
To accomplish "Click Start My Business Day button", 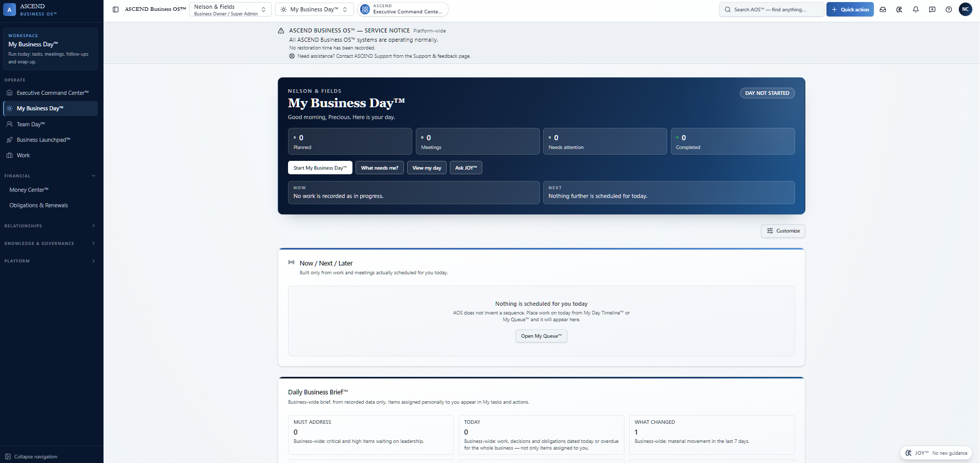I will click(320, 168).
